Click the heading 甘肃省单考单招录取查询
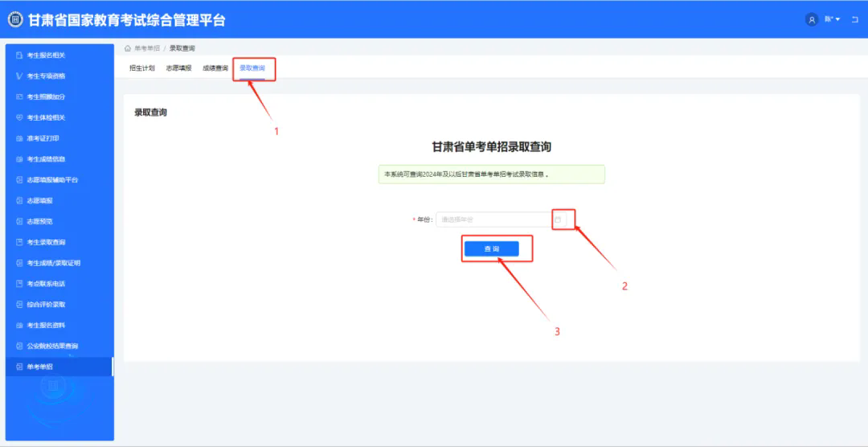 (492, 147)
